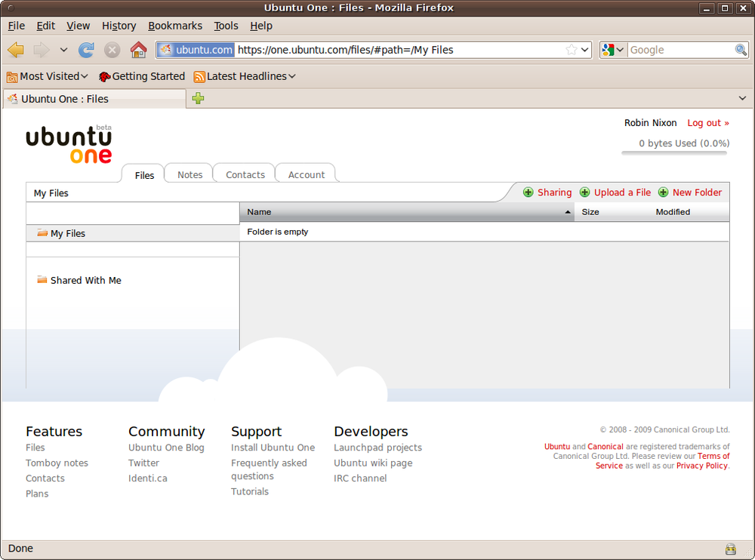755x560 pixels.
Task: Open the History menu
Action: (119, 25)
